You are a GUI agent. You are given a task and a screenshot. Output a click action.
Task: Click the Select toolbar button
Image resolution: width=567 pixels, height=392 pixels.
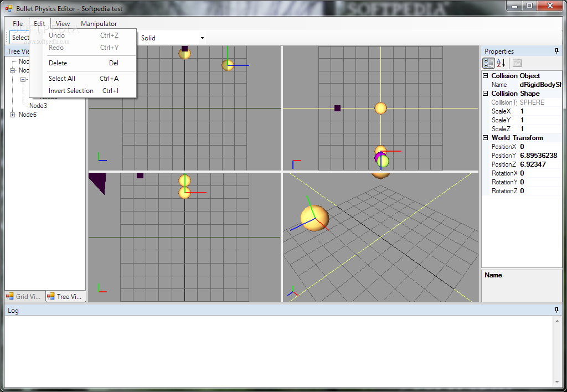point(19,38)
